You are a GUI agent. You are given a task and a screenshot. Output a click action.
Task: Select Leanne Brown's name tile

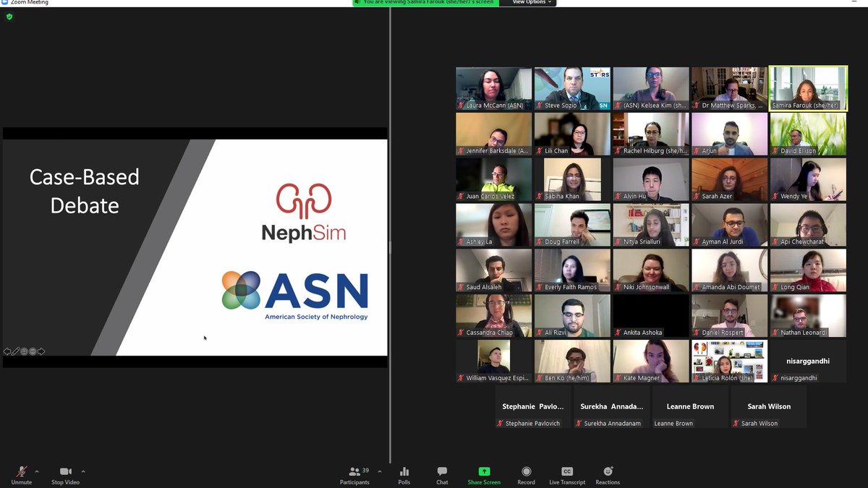pos(690,407)
